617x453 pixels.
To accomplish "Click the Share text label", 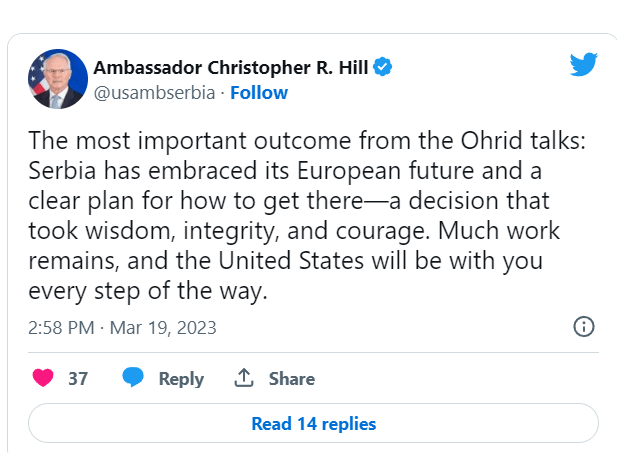I will pyautogui.click(x=291, y=379).
